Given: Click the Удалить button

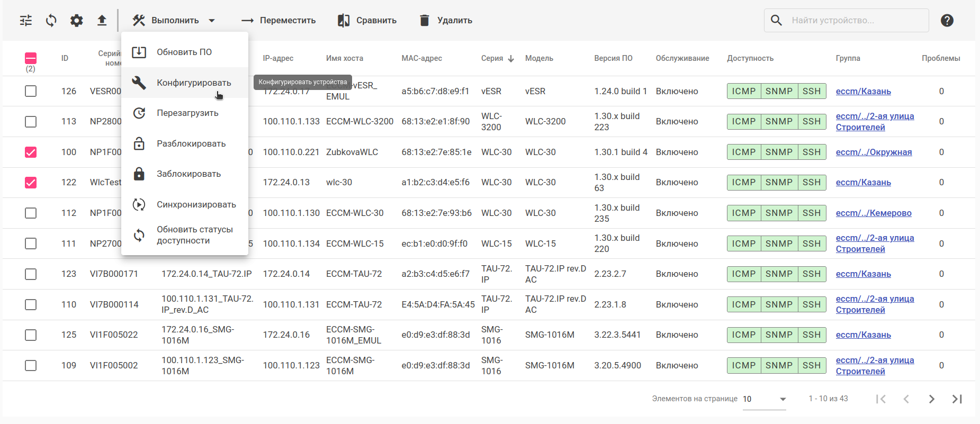Looking at the screenshot, I should click(446, 21).
